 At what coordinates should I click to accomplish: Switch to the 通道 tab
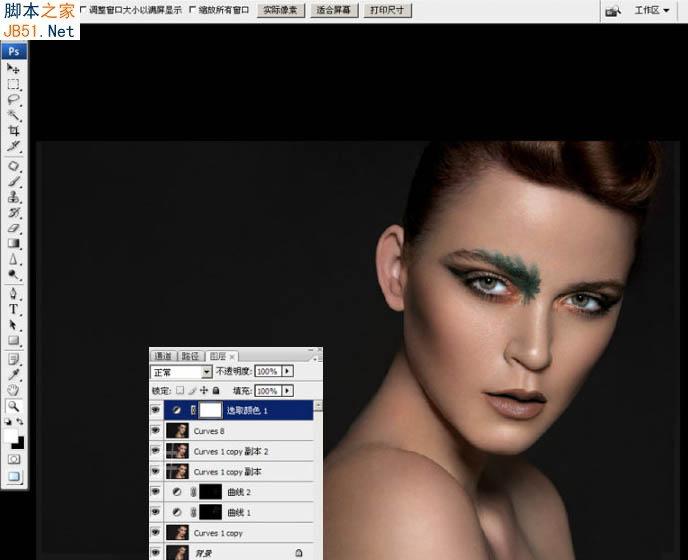coord(163,356)
